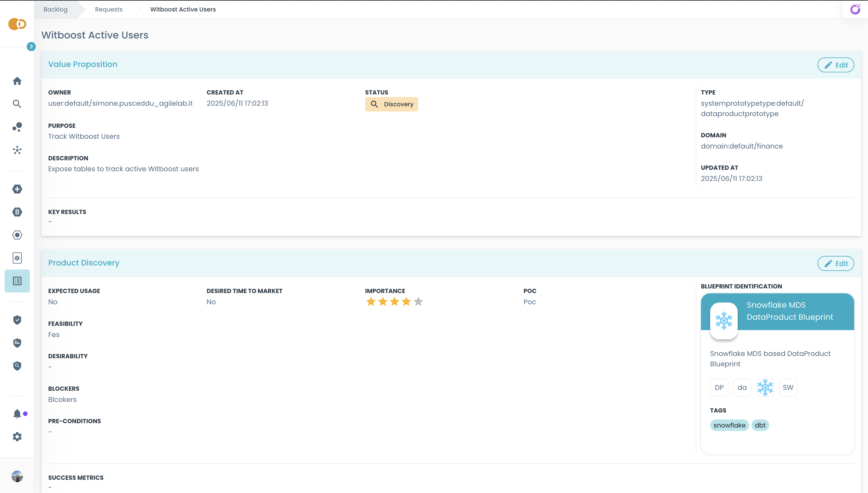Open the shield lines policies icon
This screenshot has width=868, height=493.
tap(17, 343)
